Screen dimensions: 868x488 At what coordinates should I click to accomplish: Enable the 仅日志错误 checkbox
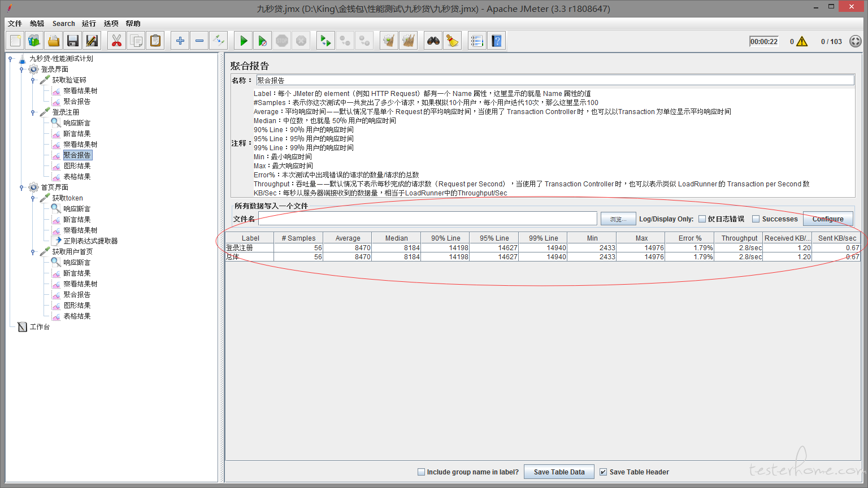click(702, 219)
